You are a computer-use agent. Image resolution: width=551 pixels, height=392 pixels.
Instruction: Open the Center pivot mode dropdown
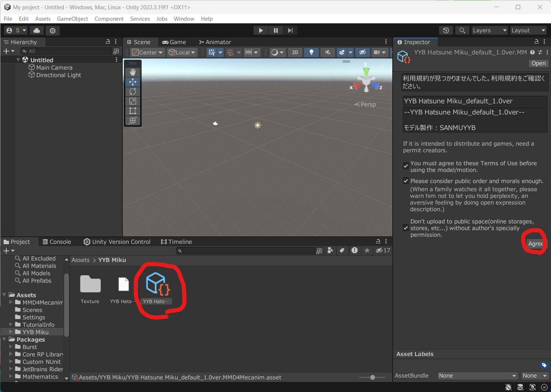147,52
